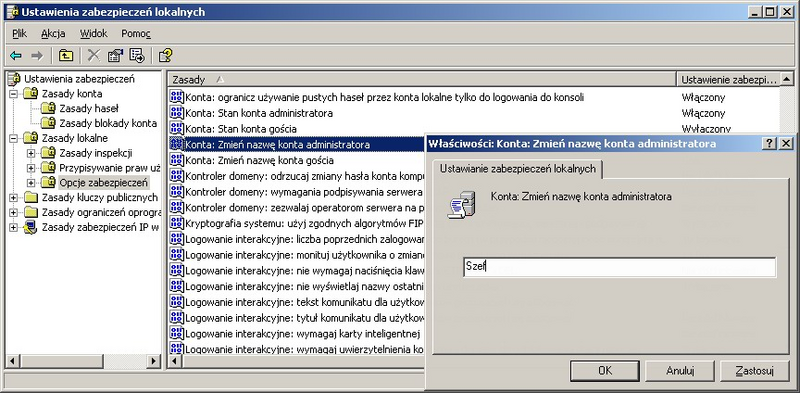
Task: Expand the Zasady zabezpieczeń IP node
Action: [13, 227]
